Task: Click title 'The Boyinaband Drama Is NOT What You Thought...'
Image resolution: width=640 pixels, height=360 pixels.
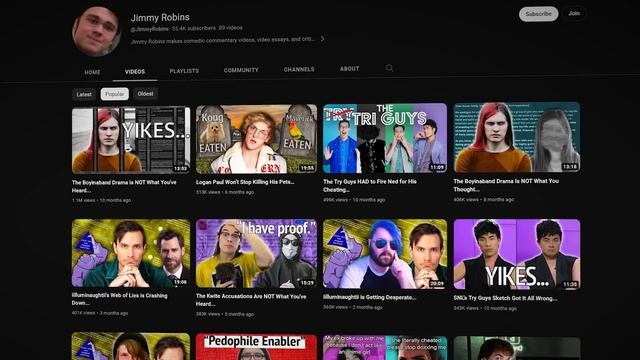Action: [506, 185]
